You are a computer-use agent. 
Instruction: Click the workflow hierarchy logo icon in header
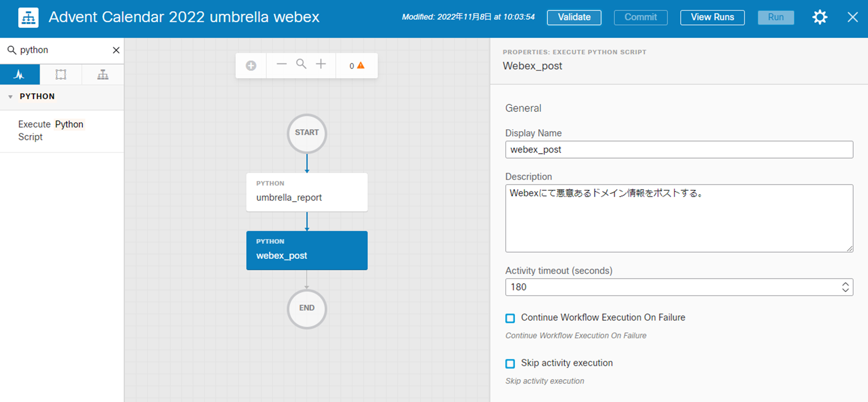pos(28,17)
